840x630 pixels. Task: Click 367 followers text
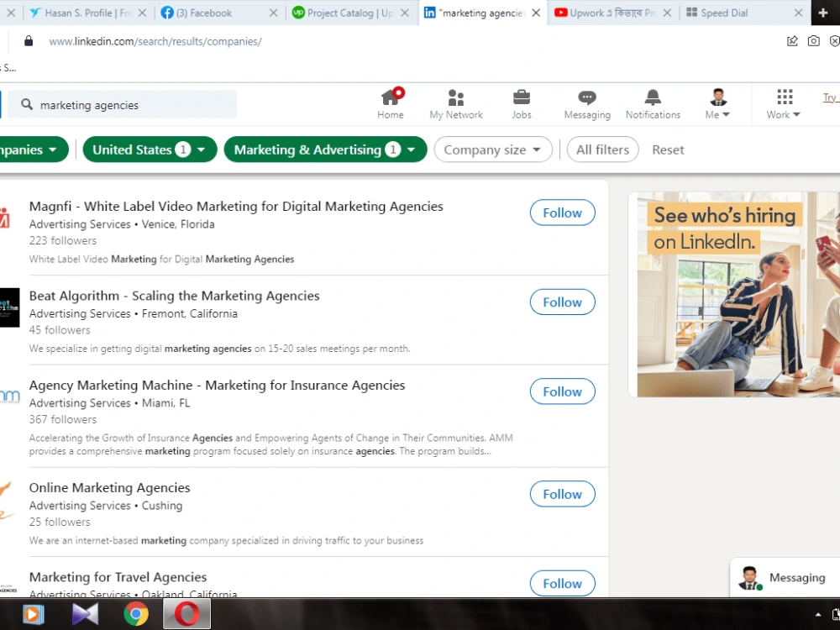click(63, 419)
